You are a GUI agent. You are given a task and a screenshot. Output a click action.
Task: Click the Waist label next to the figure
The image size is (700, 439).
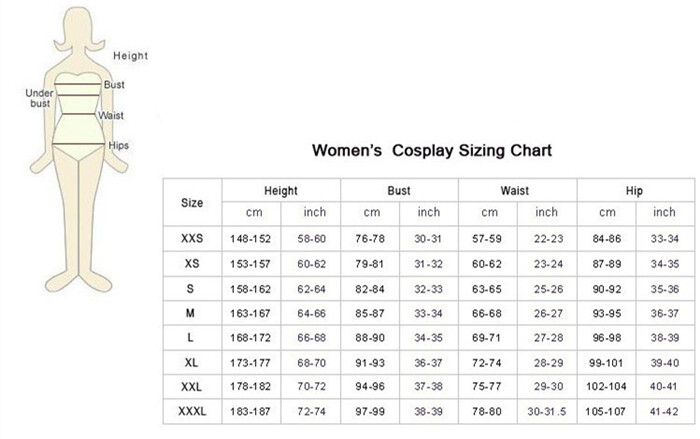112,116
